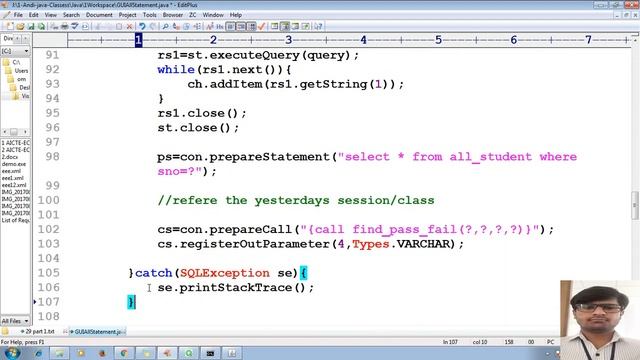This screenshot has height=360, width=640.
Task: Click the Open file folder icon
Action: (20, 27)
